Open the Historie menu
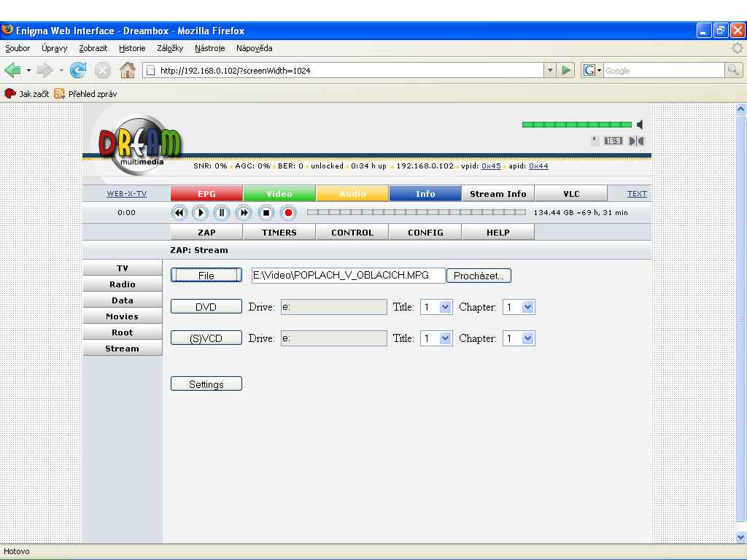Screen dimensions: 747x560 coord(132,48)
